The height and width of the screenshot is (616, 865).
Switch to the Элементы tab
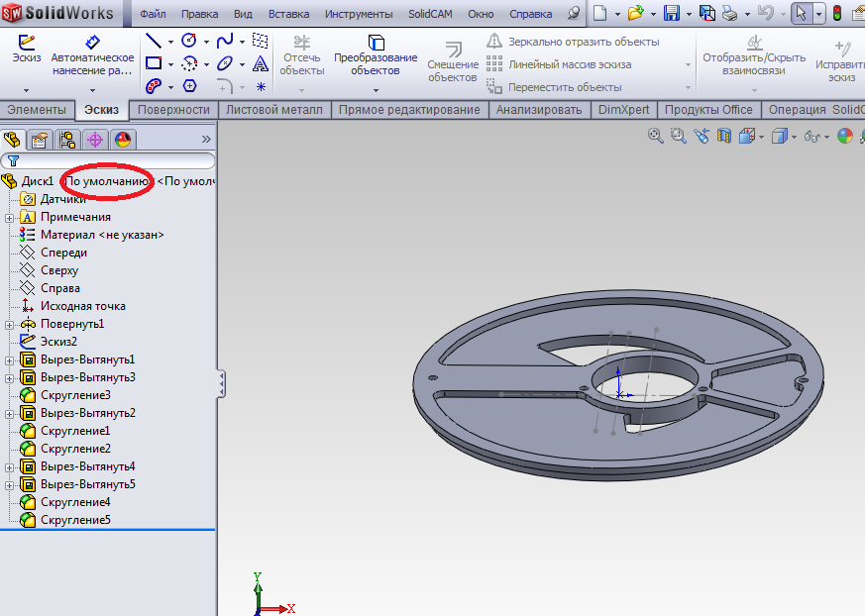pyautogui.click(x=37, y=110)
